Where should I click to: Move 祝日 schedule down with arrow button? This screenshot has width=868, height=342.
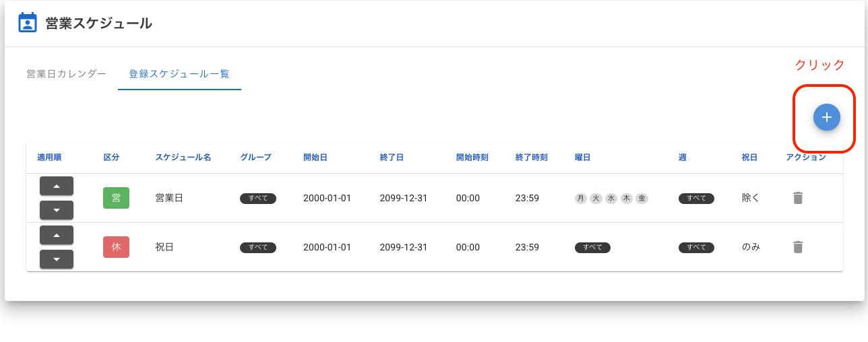pyautogui.click(x=57, y=259)
